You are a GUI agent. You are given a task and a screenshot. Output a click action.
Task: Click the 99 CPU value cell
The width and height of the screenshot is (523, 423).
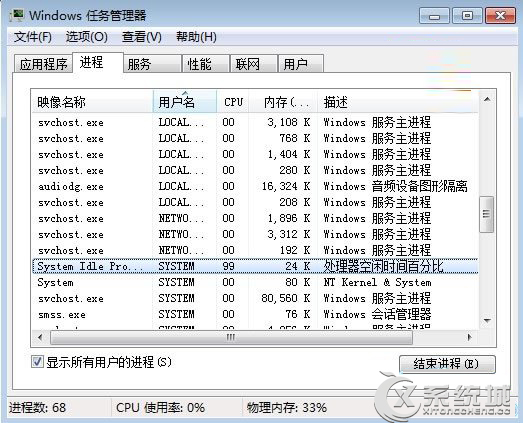coord(228,266)
